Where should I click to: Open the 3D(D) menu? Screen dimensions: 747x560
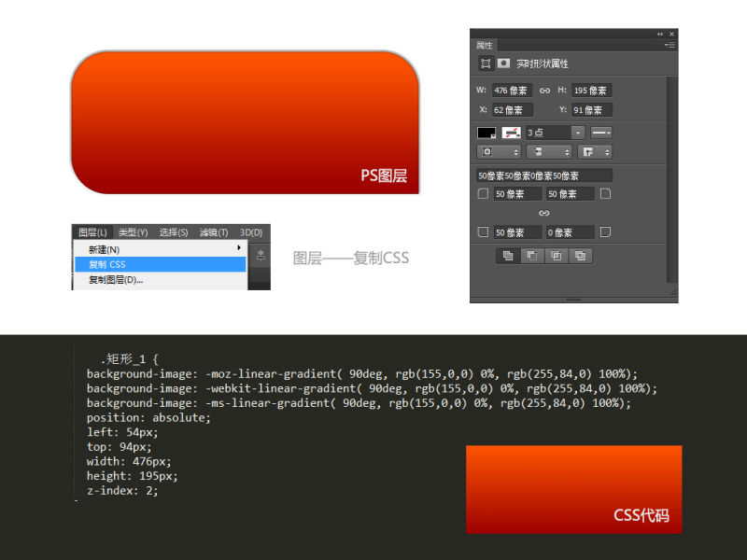tap(251, 232)
